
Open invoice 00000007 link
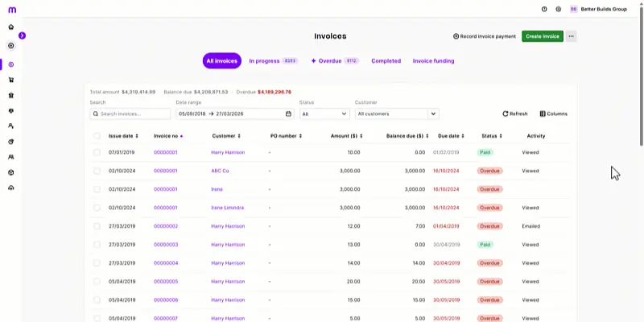(x=166, y=319)
